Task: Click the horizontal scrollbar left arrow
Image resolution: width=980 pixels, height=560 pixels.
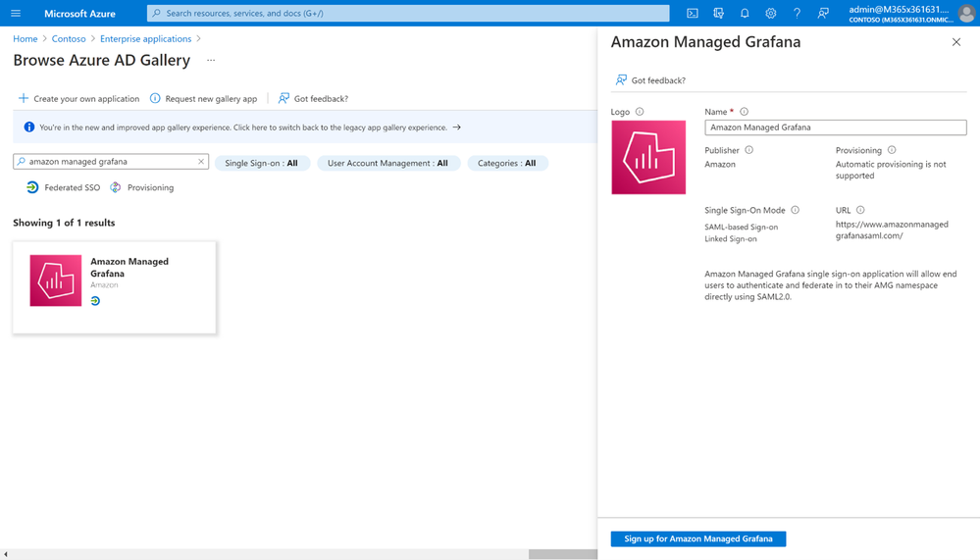Action: click(6, 554)
